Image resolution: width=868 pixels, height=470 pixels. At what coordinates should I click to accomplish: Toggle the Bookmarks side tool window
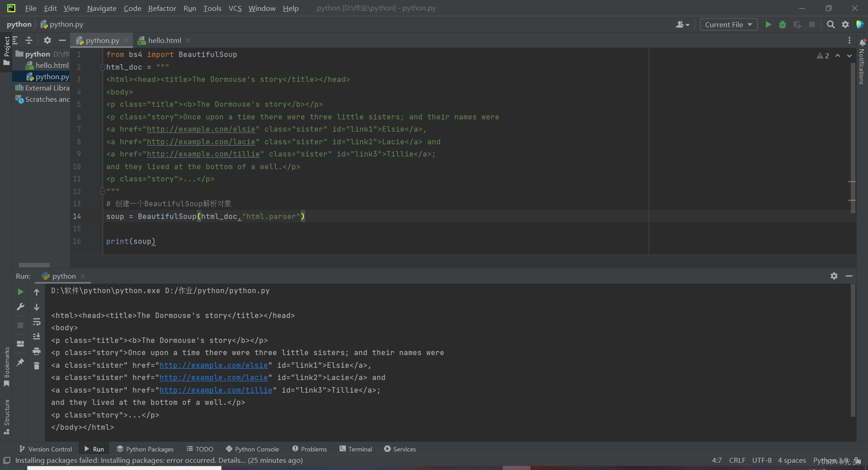[6, 367]
